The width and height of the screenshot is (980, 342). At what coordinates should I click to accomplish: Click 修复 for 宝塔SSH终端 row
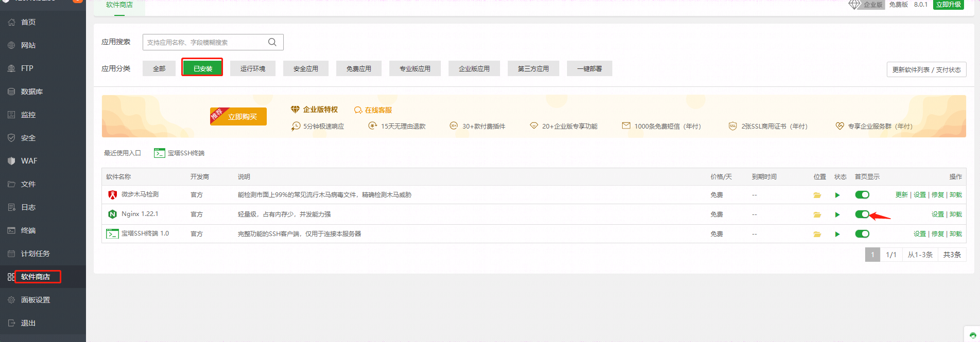[x=938, y=233]
